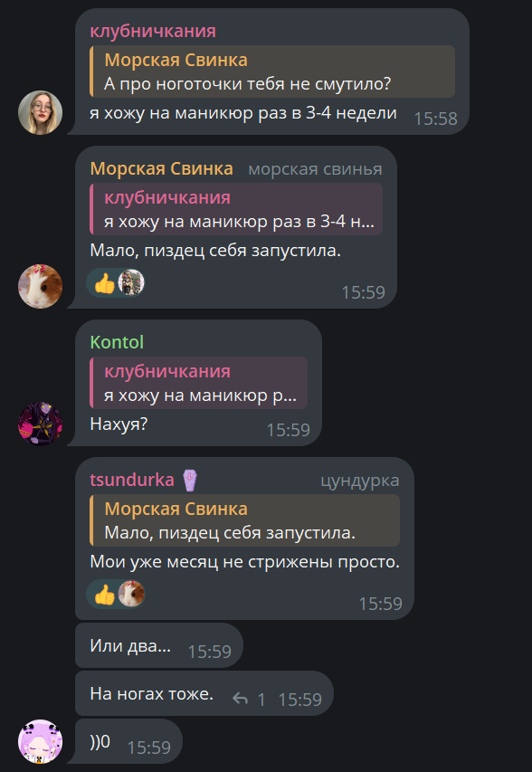Screen dimensions: 532x772
Task: Click the "морская свинья" admin title label
Action: tap(315, 169)
